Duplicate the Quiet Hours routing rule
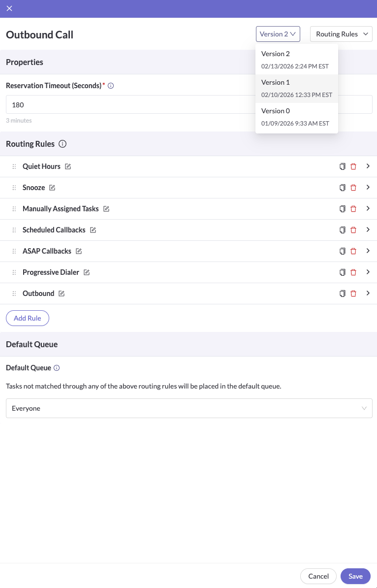This screenshot has height=588, width=377. (x=342, y=166)
